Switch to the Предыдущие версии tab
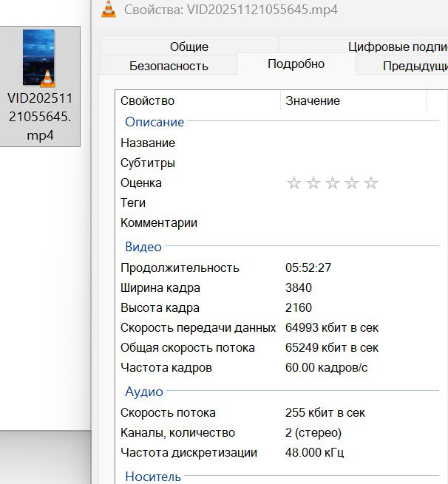448x484 pixels. (x=414, y=66)
